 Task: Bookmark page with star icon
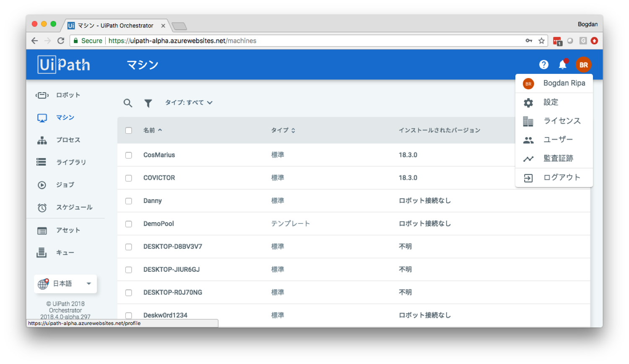pos(541,41)
